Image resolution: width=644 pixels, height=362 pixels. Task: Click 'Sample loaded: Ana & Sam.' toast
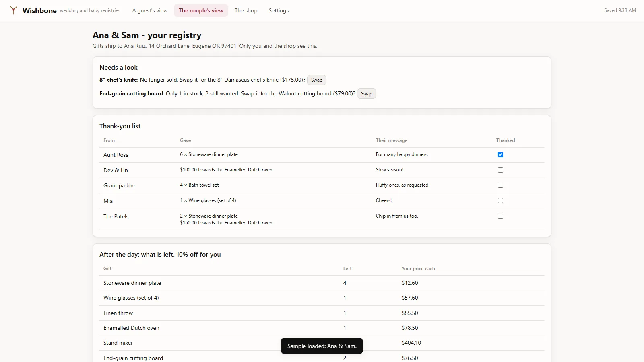[x=322, y=346]
